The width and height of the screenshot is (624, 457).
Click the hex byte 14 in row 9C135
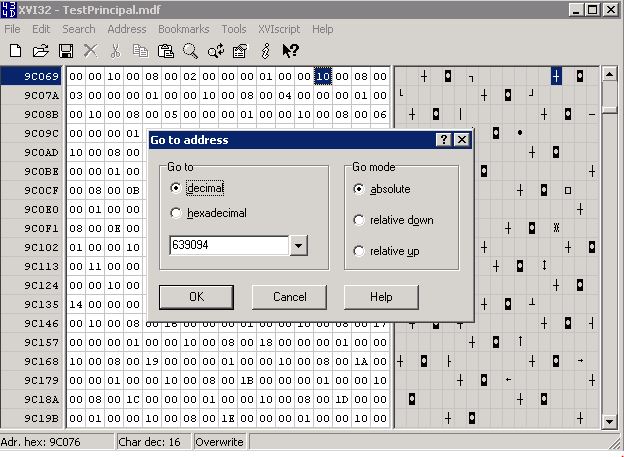[76, 305]
